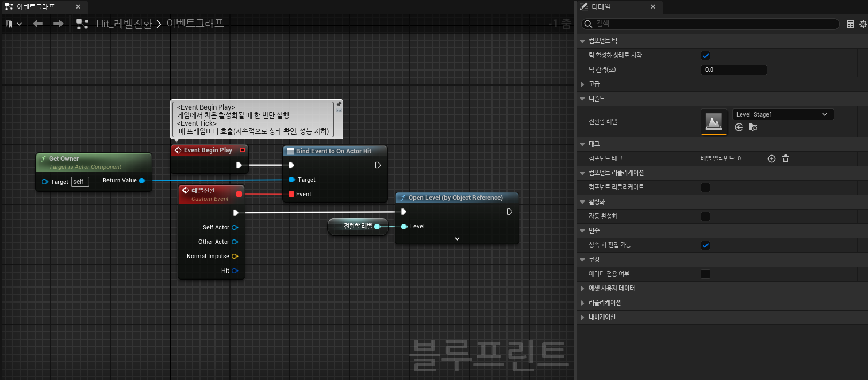Collapse the 디폴트 section
Screen dimensions: 868x380
tap(582, 99)
